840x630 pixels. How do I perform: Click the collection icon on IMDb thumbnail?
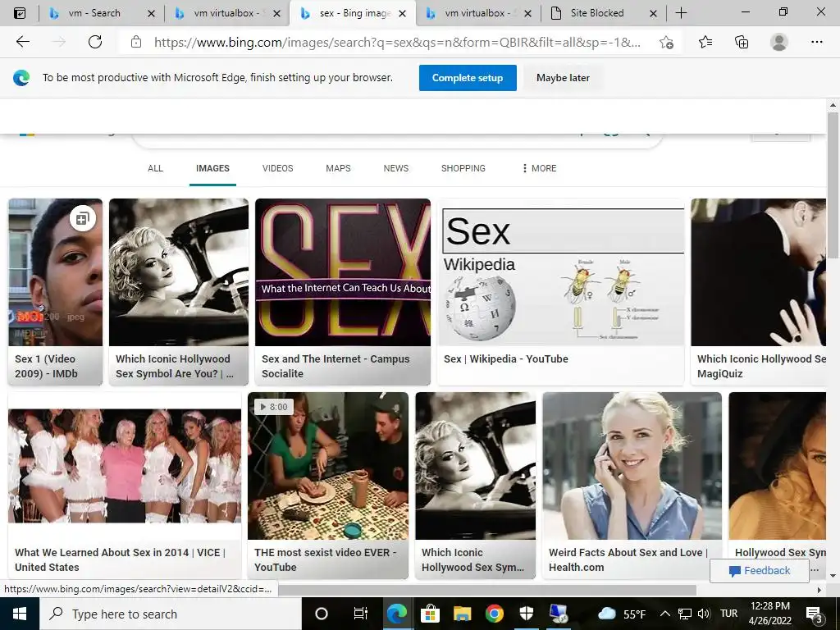click(x=83, y=218)
